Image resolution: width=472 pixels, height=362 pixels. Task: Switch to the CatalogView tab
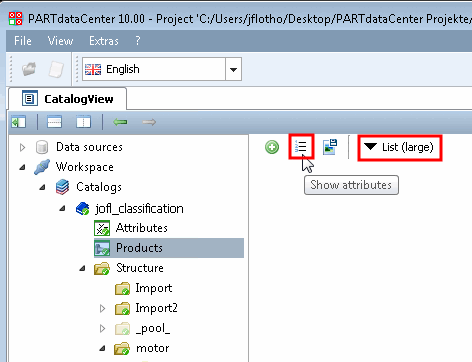(x=68, y=99)
